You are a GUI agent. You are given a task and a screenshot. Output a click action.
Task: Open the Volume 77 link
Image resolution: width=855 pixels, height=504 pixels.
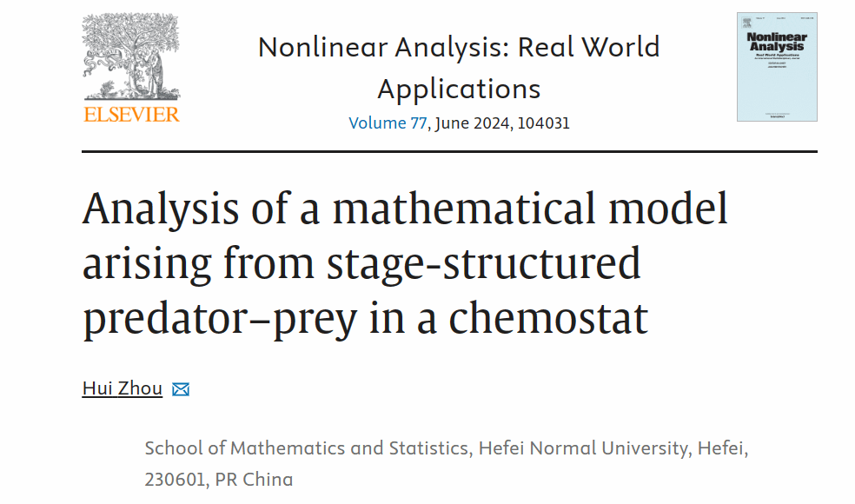coord(388,123)
